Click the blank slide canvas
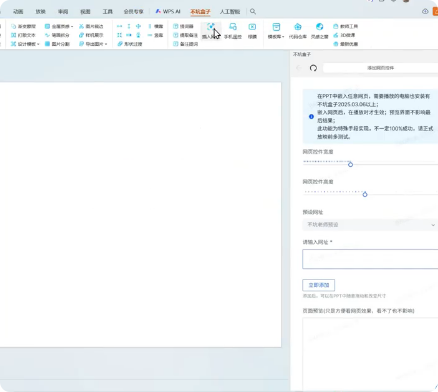438x392 pixels. [140, 215]
